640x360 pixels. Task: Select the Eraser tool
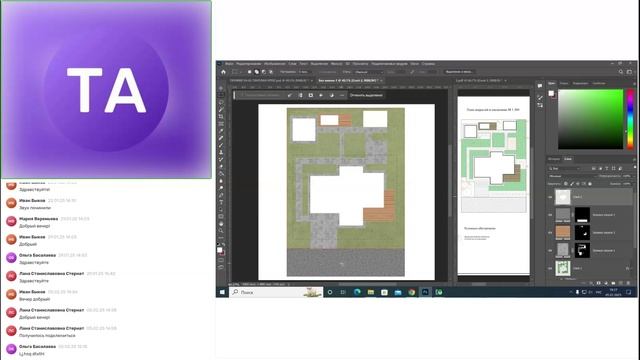(x=221, y=166)
